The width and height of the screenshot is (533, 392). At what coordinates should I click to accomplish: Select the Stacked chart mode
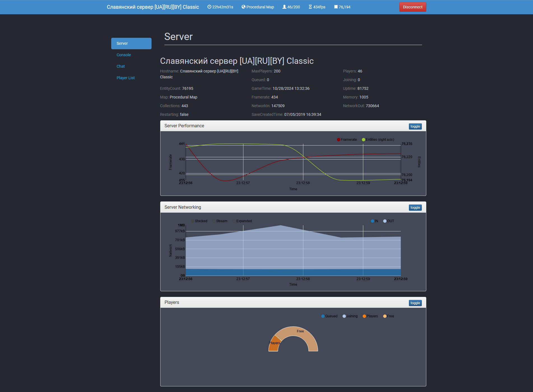[193, 221]
